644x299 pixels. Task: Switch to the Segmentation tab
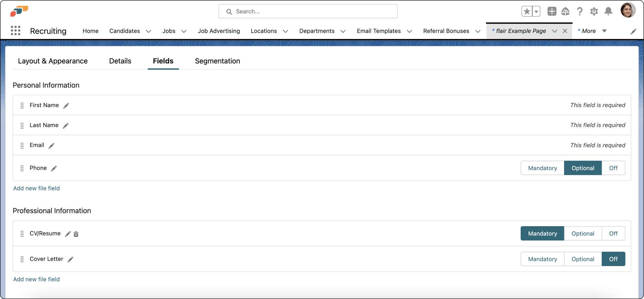click(x=217, y=61)
